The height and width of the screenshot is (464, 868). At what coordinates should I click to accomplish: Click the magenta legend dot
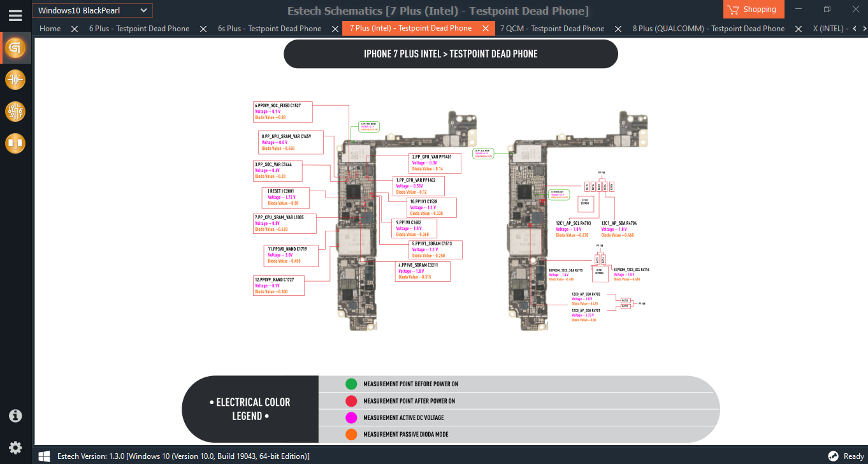[x=351, y=417]
